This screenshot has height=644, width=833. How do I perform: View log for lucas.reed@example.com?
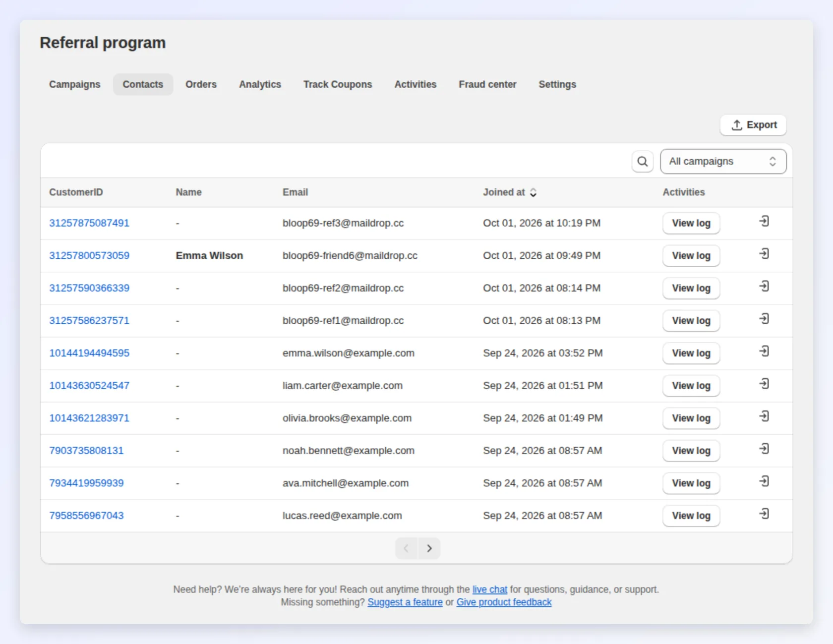point(691,516)
